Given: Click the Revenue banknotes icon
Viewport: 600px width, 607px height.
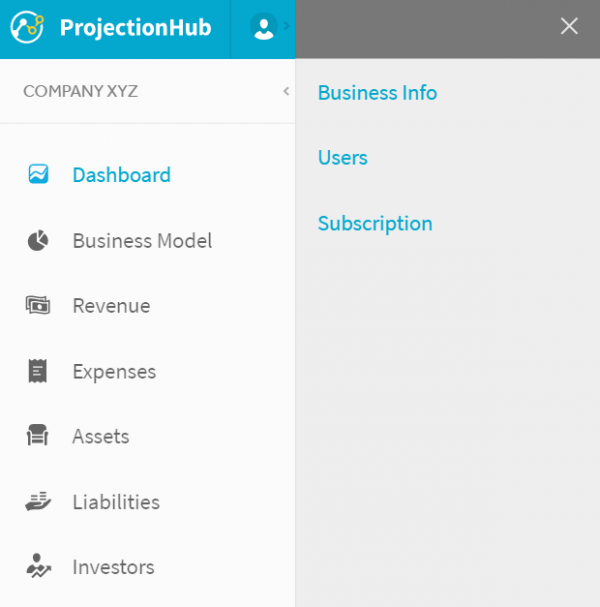Looking at the screenshot, I should [x=38, y=305].
